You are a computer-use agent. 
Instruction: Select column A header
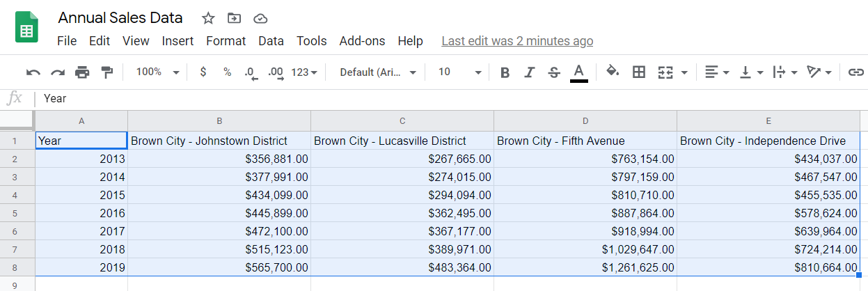(81, 121)
